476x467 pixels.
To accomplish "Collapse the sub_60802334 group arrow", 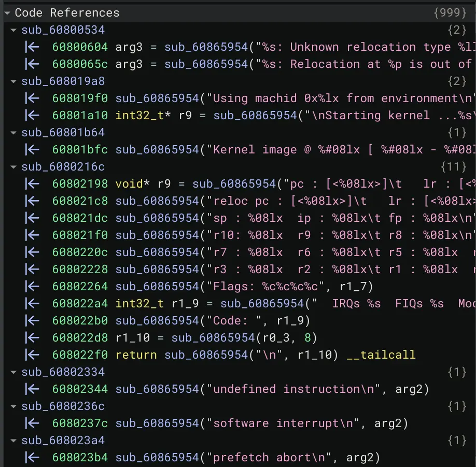I will click(x=14, y=372).
